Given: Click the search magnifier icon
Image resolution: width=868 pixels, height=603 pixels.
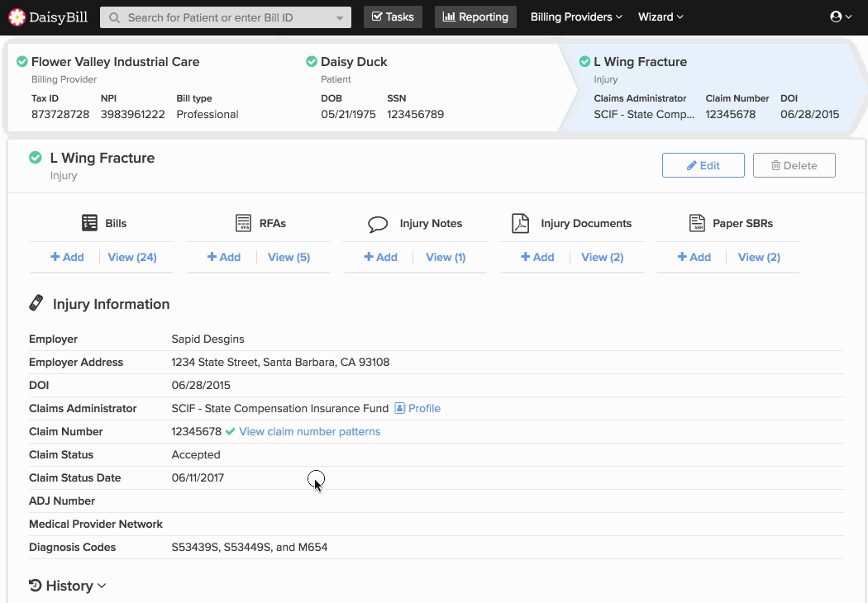Looking at the screenshot, I should 115,17.
